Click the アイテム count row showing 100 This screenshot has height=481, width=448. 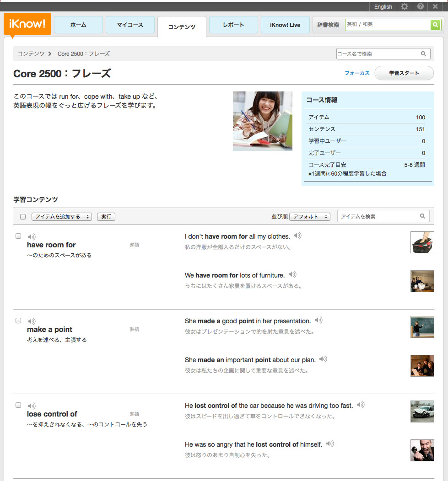367,117
